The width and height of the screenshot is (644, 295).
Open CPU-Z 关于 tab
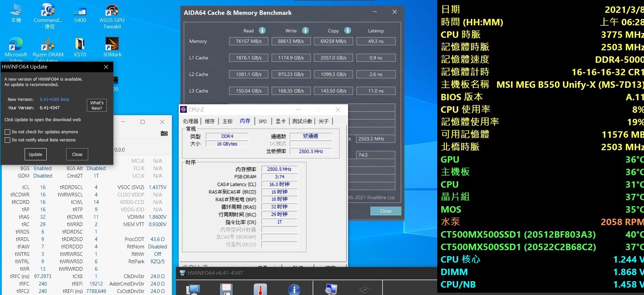coord(323,121)
